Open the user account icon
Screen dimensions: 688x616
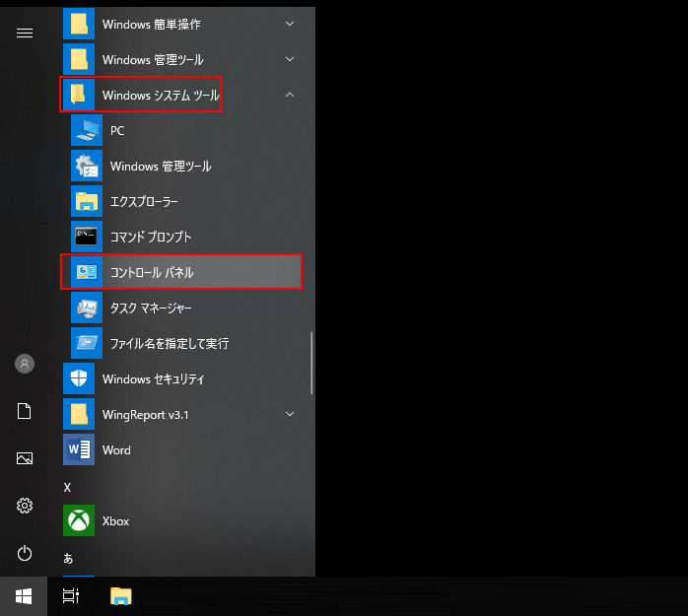tap(25, 364)
